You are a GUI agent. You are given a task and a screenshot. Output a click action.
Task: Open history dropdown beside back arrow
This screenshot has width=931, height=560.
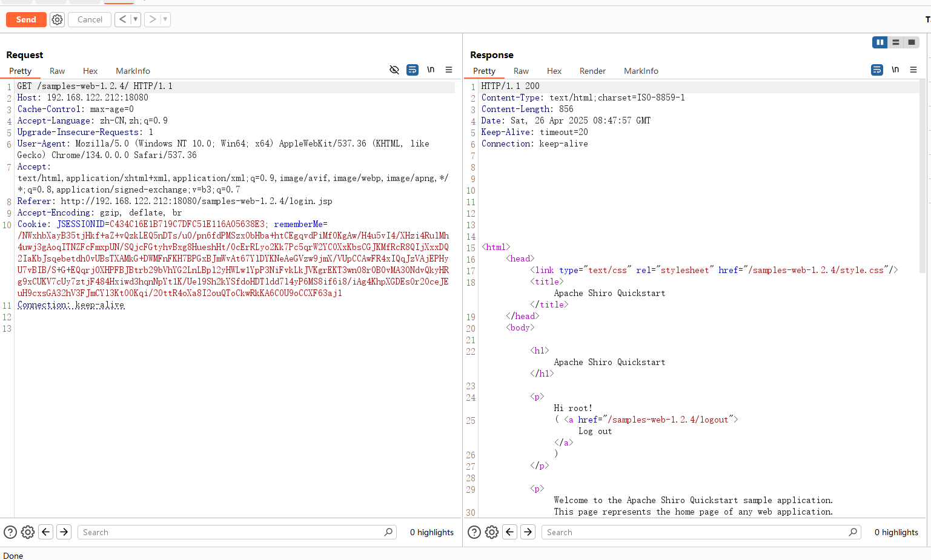click(136, 19)
